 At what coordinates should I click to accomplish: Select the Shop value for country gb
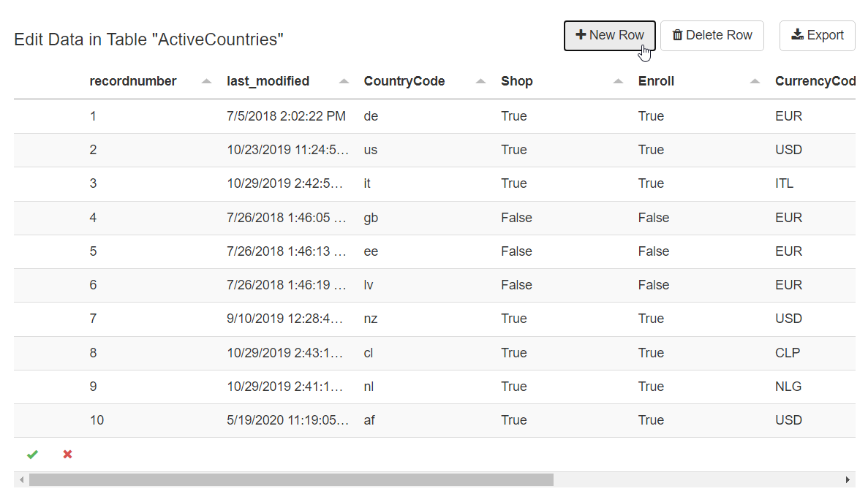point(516,218)
